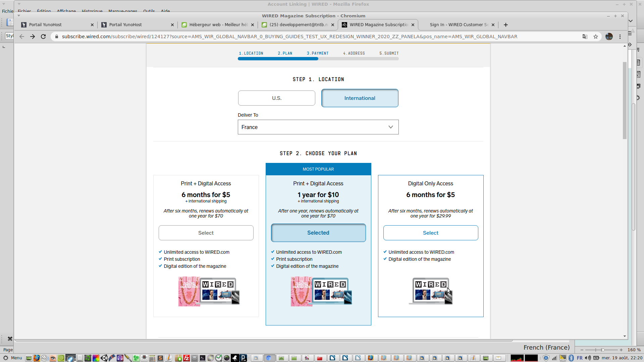Open the Chromium three-dot menu

[x=620, y=37]
